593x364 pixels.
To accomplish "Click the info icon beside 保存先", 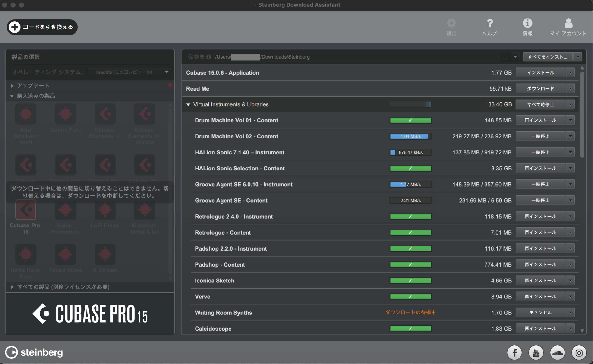I will 209,57.
